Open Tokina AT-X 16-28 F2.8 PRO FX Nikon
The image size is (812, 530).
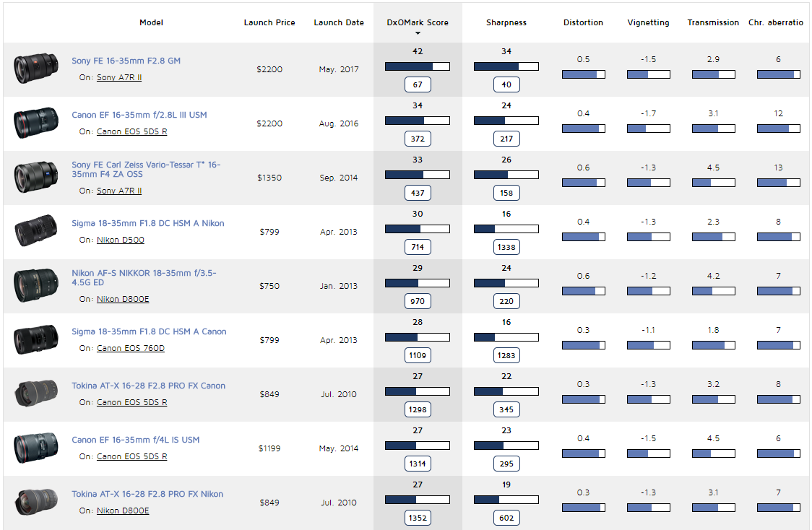(x=147, y=494)
